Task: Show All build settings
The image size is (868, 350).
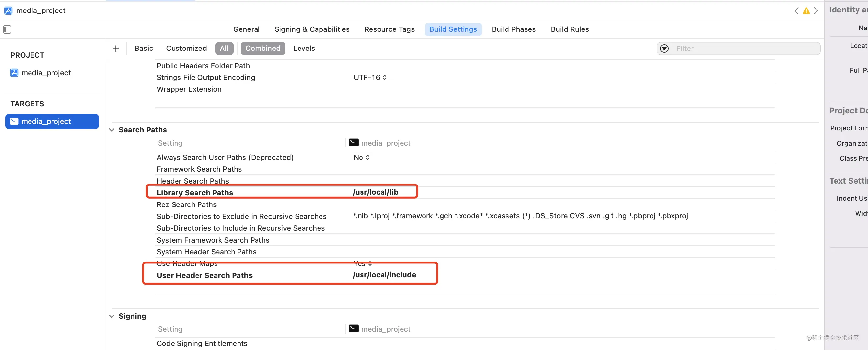Action: (x=224, y=48)
